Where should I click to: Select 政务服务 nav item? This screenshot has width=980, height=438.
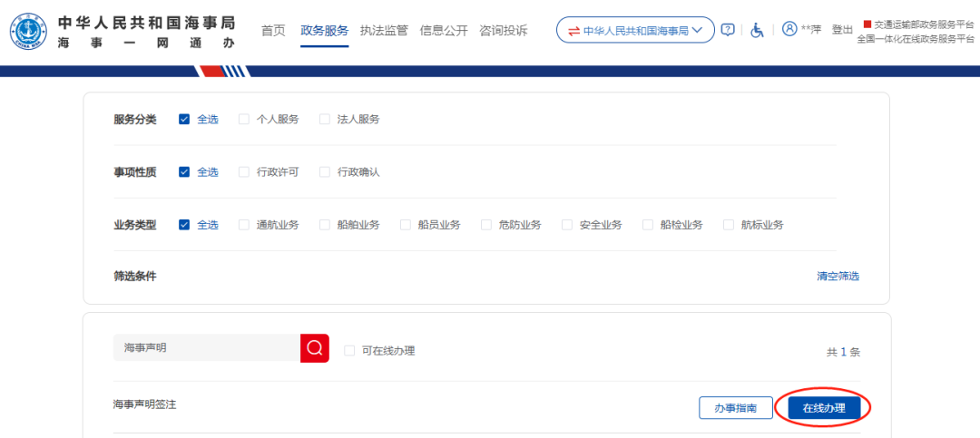[324, 31]
